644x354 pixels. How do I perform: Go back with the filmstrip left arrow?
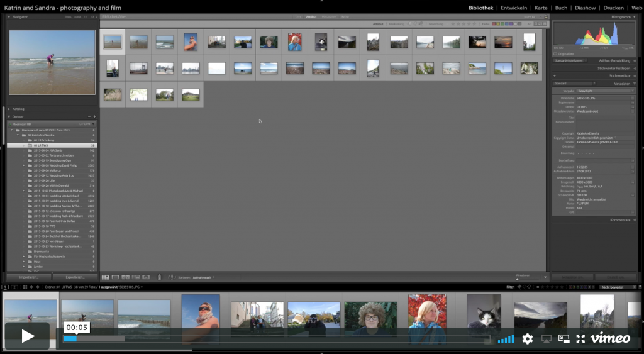click(x=31, y=287)
